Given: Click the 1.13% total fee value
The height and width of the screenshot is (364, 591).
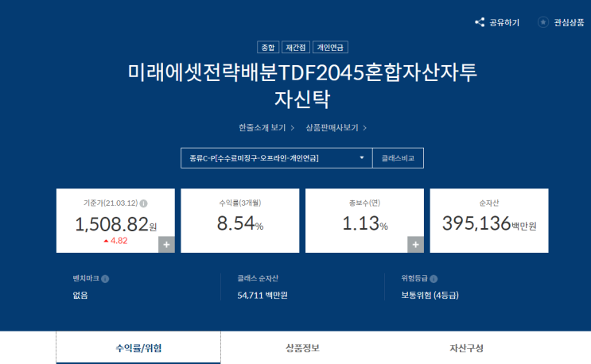Looking at the screenshot, I should pyautogui.click(x=365, y=223).
